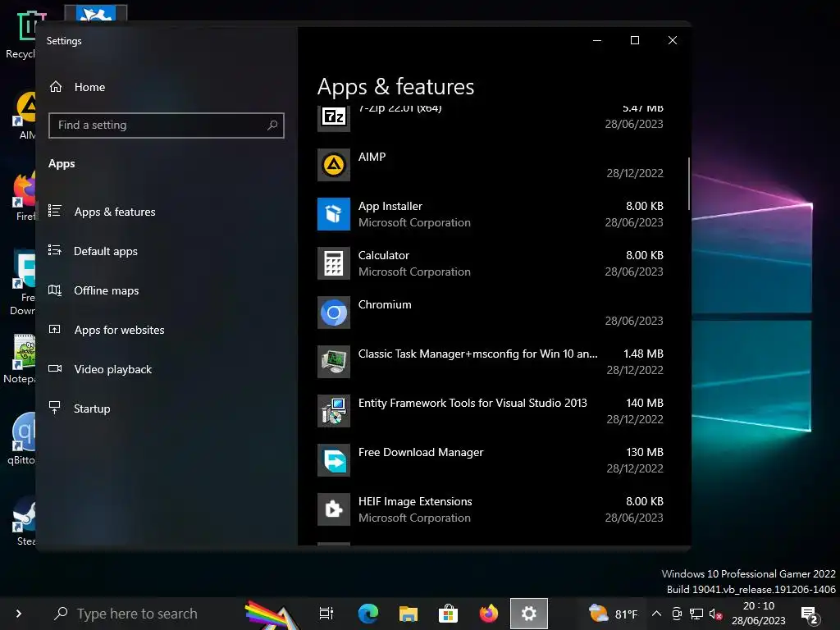Click the Find a setting search box
840x630 pixels.
click(166, 126)
